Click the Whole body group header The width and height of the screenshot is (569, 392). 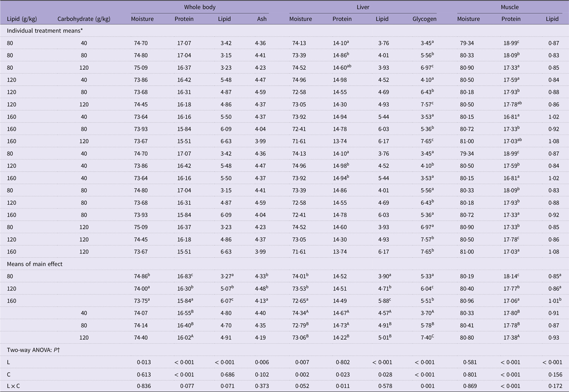click(199, 8)
